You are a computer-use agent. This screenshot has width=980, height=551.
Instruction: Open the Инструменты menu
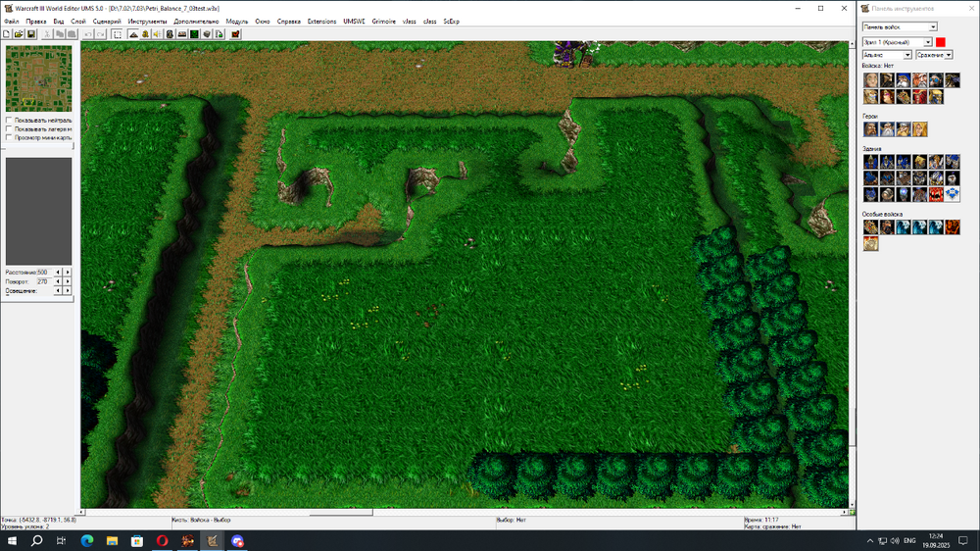148,21
